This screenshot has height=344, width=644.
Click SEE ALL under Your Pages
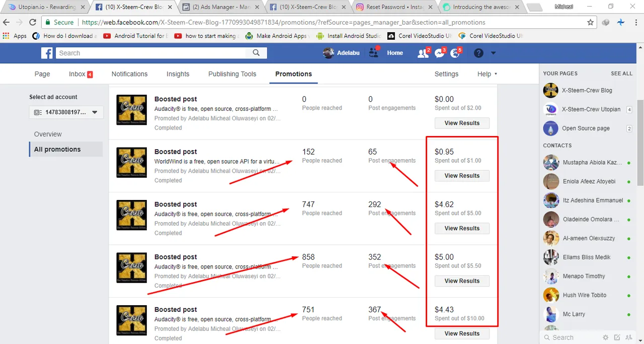coord(621,74)
